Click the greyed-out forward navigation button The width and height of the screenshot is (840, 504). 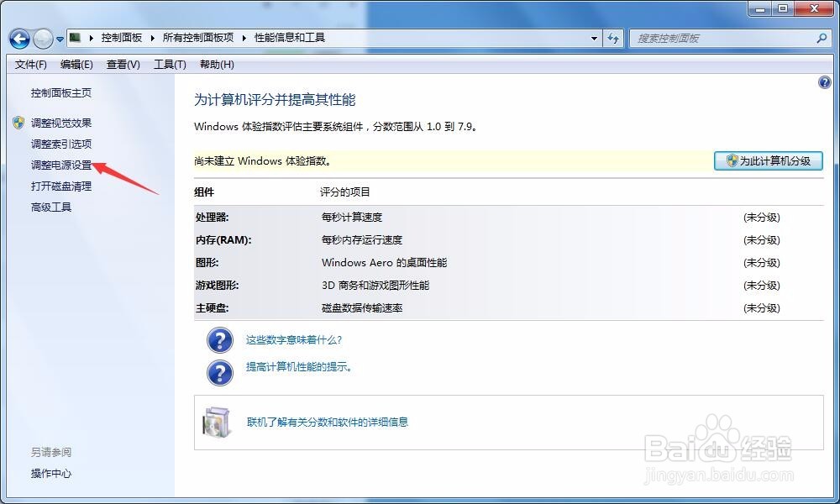tap(43, 39)
